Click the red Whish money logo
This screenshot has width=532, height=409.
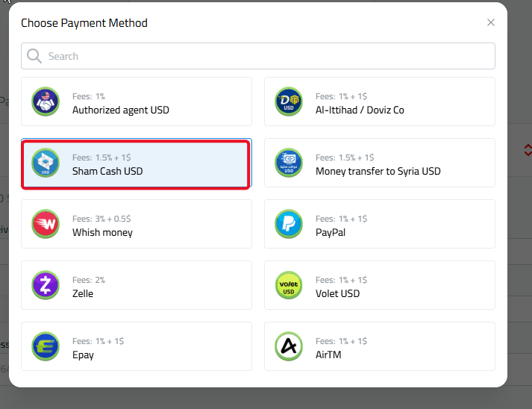click(46, 224)
